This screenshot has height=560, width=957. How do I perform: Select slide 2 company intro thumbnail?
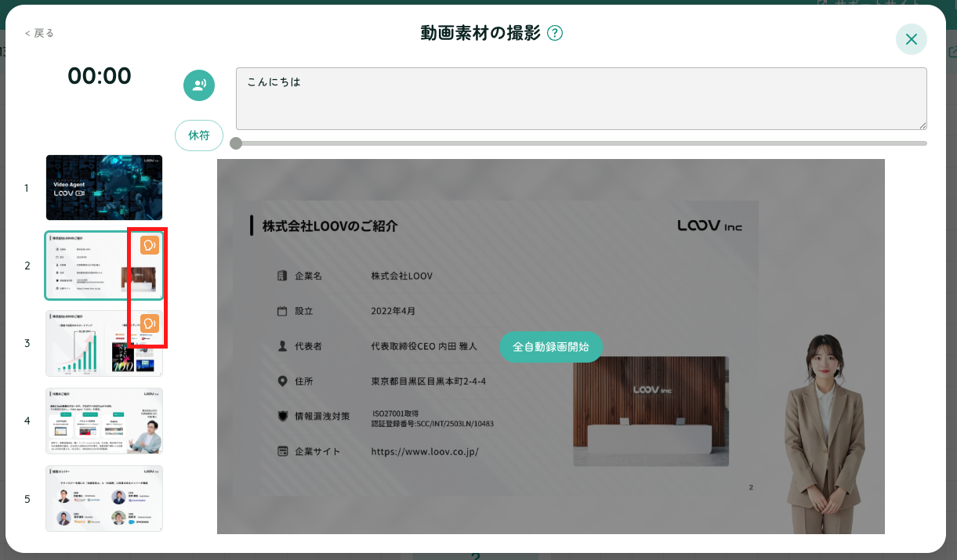tap(104, 266)
